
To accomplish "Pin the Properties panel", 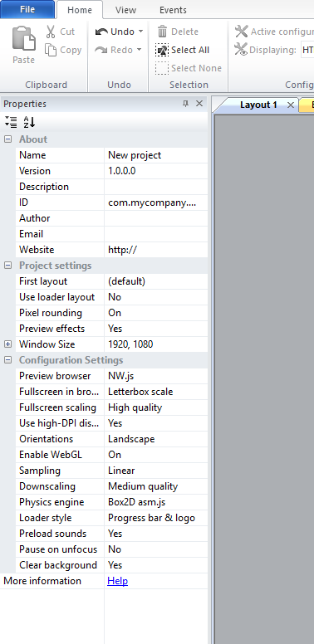I will coord(185,104).
